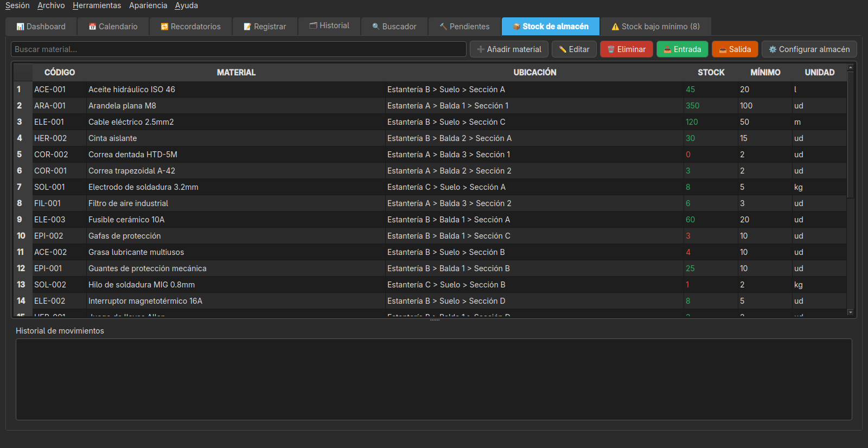Click the table scrollbar down arrow

(851, 312)
